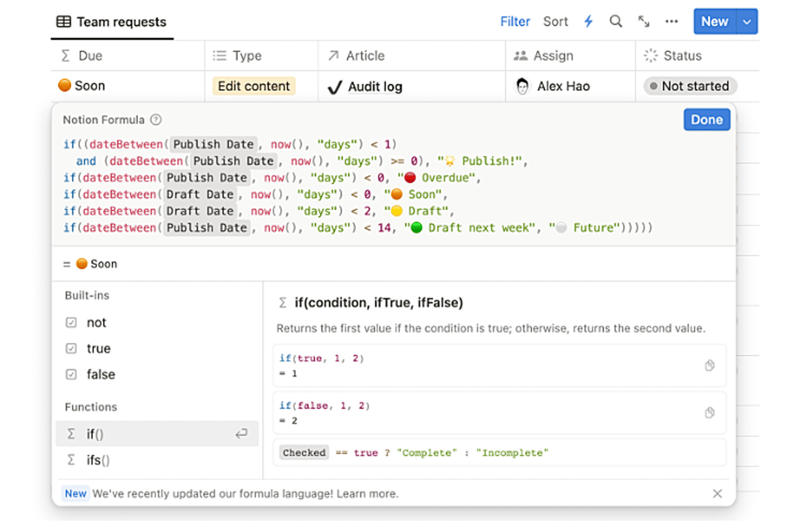Click the list icon in Type header
812x530 pixels.
click(219, 55)
